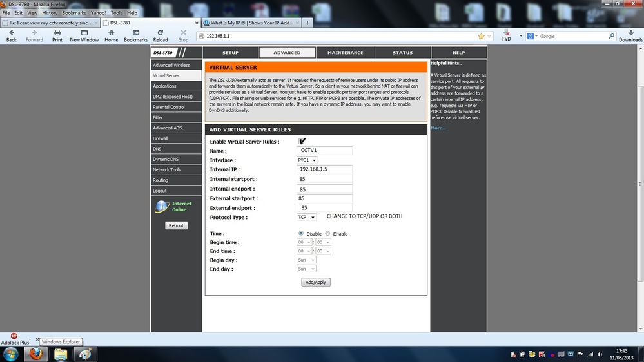Open the Firefox Bookmarks menu
Viewport: 644px width, 362px height.
pyautogui.click(x=74, y=13)
